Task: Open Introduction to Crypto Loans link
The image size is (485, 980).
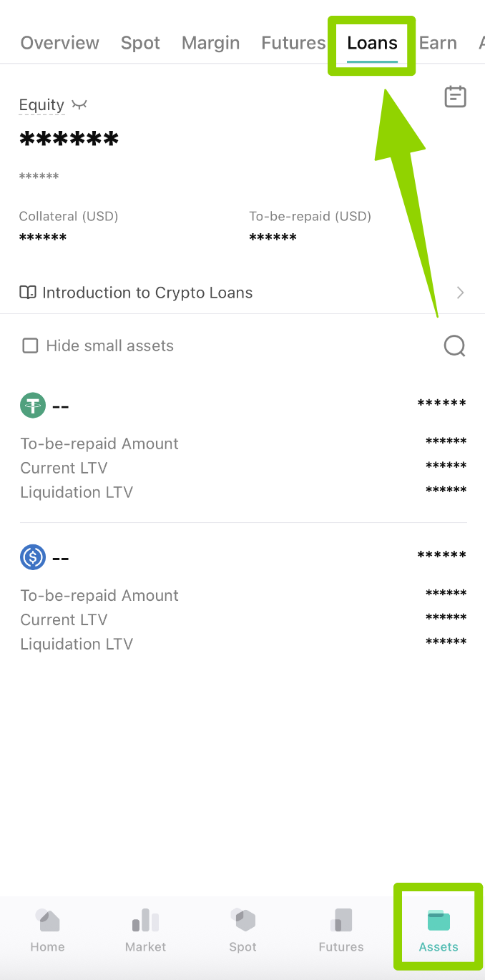Action: tap(242, 293)
